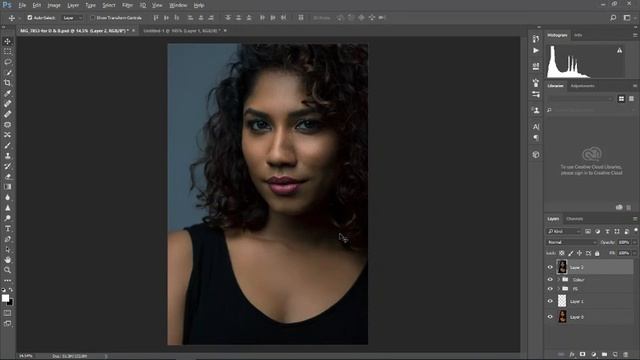The height and width of the screenshot is (360, 640).
Task: Select the Horizontal Type tool
Action: [x=7, y=229]
